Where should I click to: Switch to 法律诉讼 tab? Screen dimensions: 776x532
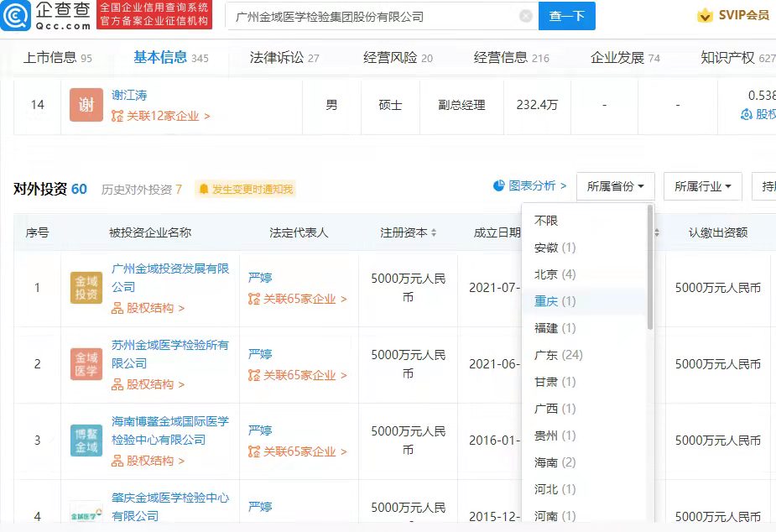coord(284,58)
